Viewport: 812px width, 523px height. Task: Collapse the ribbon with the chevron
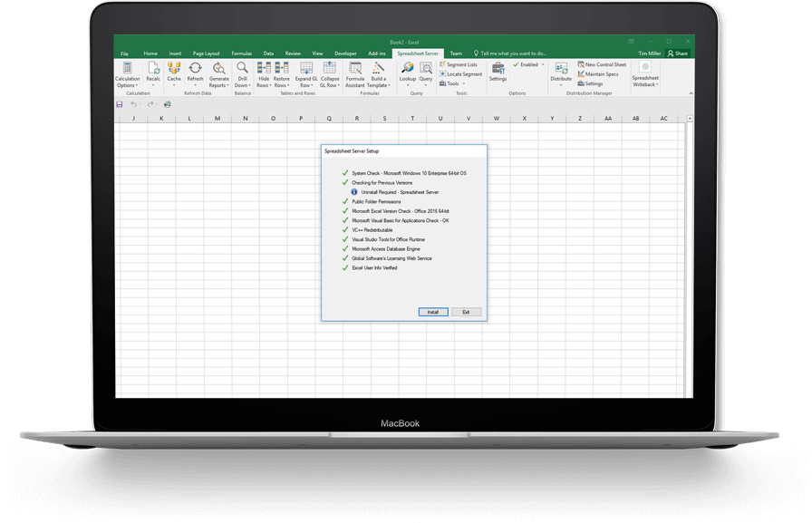coord(691,93)
